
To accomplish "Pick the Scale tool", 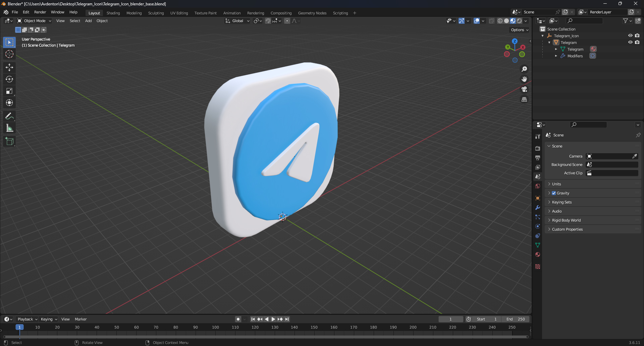I will (9, 91).
